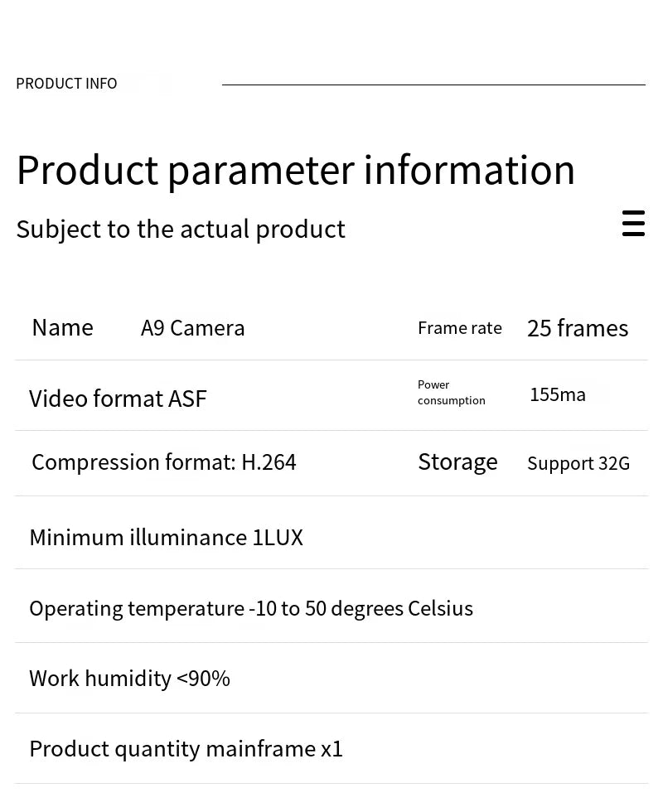
Task: Select the 25 frames value
Action: point(578,328)
